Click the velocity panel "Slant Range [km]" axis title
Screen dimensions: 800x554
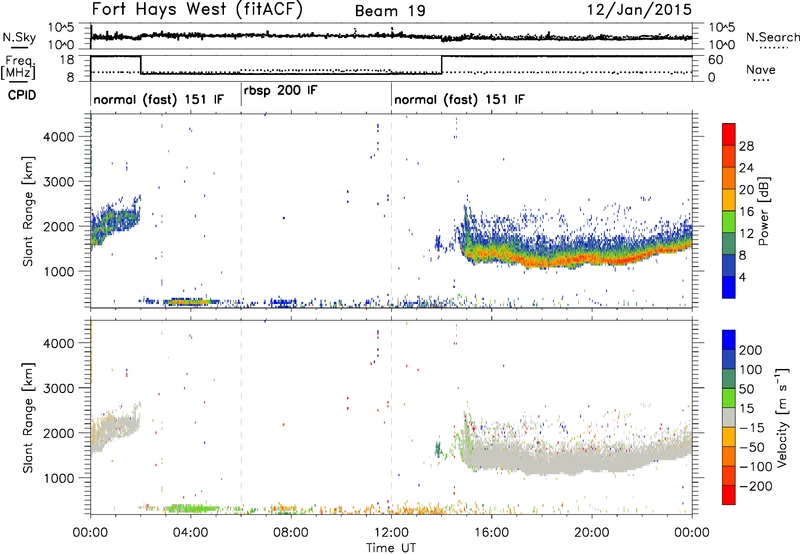point(28,417)
